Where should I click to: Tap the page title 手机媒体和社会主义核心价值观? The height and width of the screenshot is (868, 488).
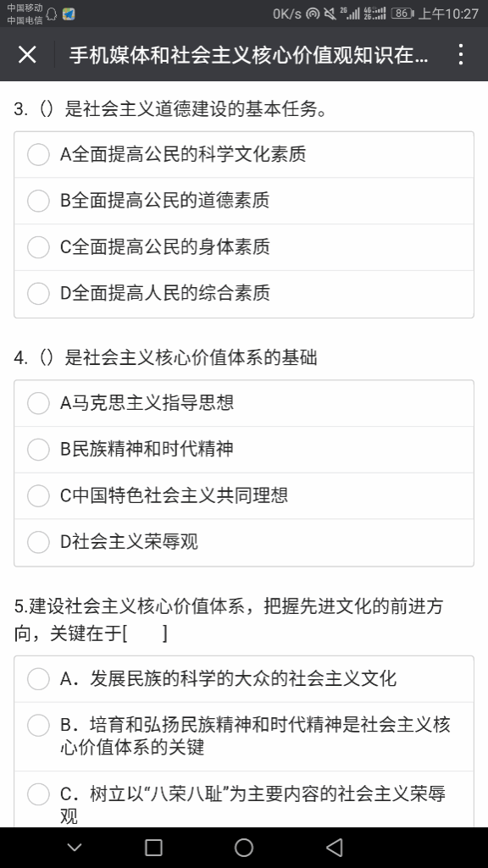coord(249,55)
